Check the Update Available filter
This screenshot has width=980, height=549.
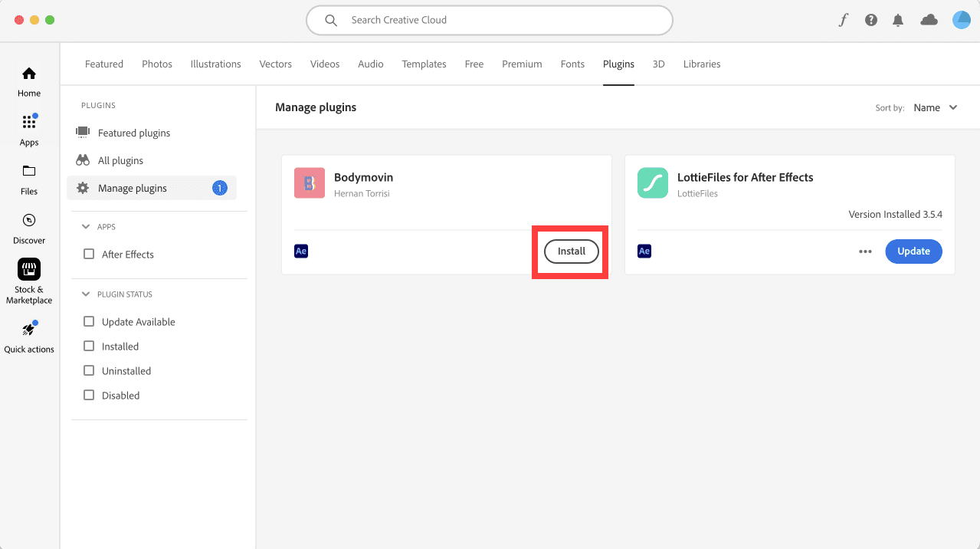(x=89, y=322)
